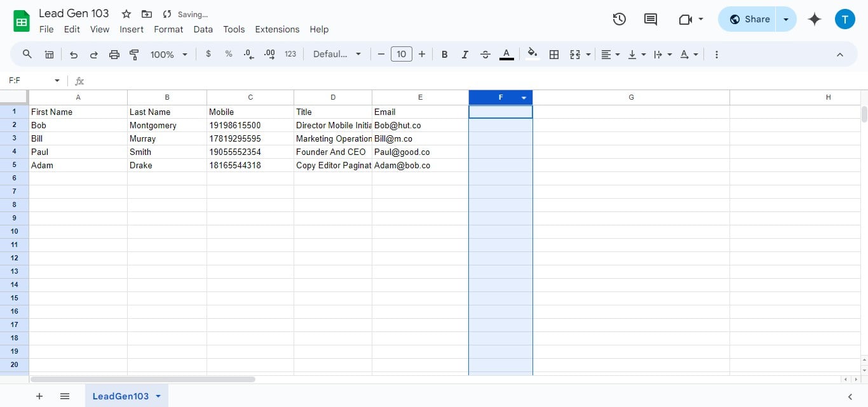
Task: Open version history
Action: pyautogui.click(x=619, y=19)
